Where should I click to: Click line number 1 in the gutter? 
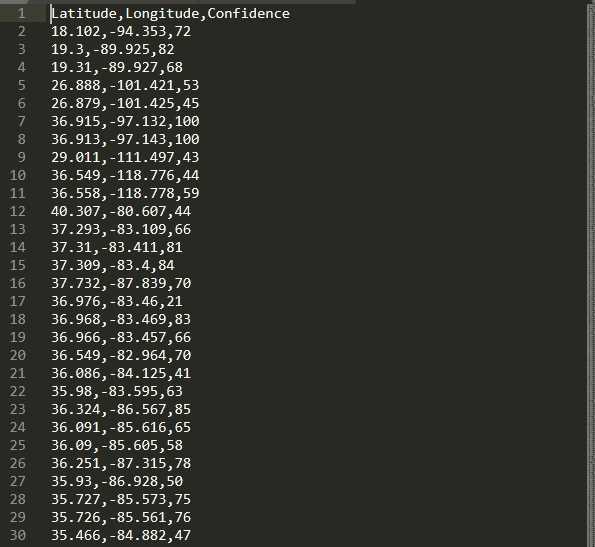[21, 14]
